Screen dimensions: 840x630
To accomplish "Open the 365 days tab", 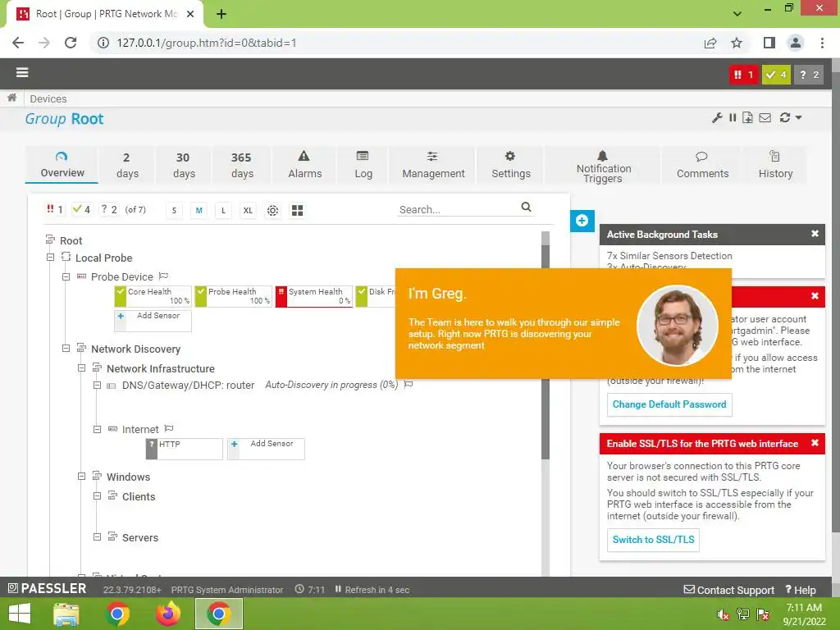I will [242, 165].
